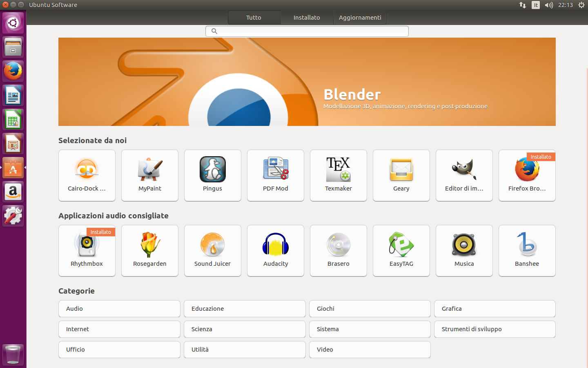The image size is (588, 368).
Task: Switch to the Installato tab
Action: pyautogui.click(x=307, y=17)
